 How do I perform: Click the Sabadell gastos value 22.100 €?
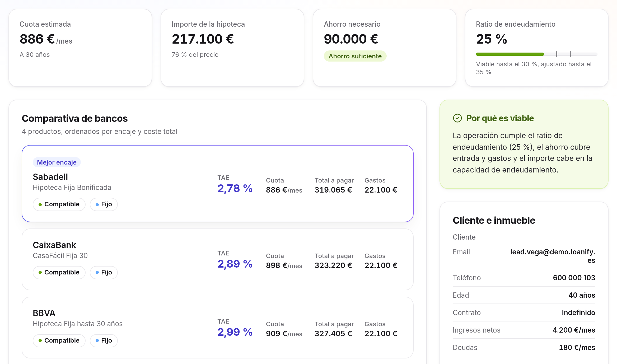pos(381,190)
